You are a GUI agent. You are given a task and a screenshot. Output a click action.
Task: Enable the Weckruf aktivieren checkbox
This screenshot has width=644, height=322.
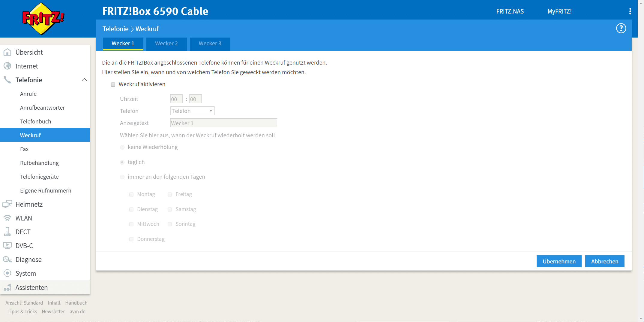tap(113, 85)
